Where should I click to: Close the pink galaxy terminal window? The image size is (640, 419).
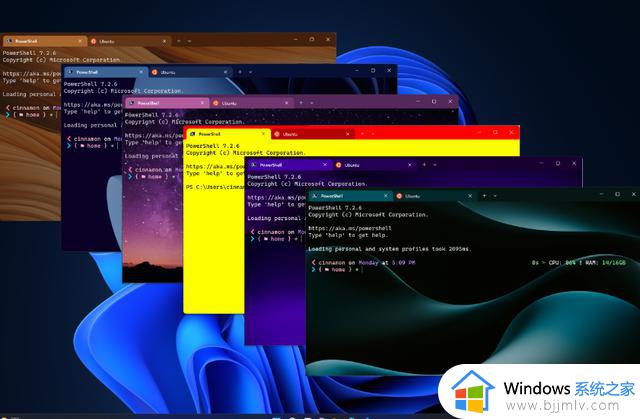450,101
